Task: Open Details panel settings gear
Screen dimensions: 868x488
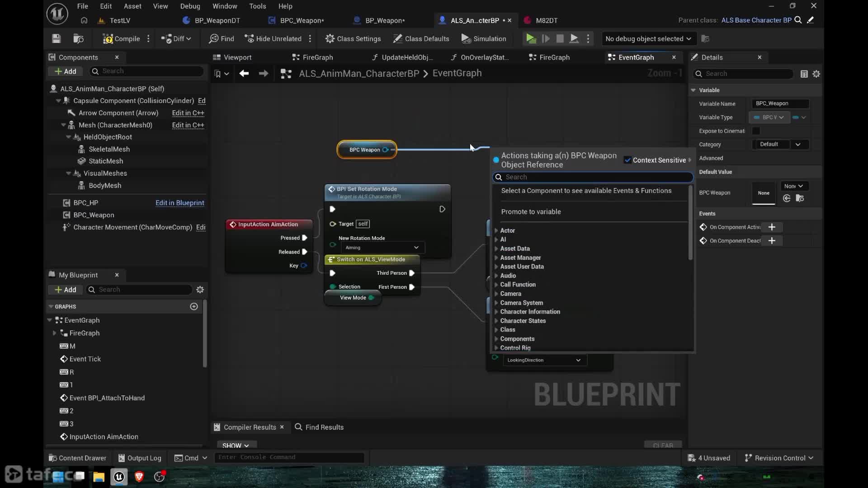Action: pyautogui.click(x=816, y=74)
